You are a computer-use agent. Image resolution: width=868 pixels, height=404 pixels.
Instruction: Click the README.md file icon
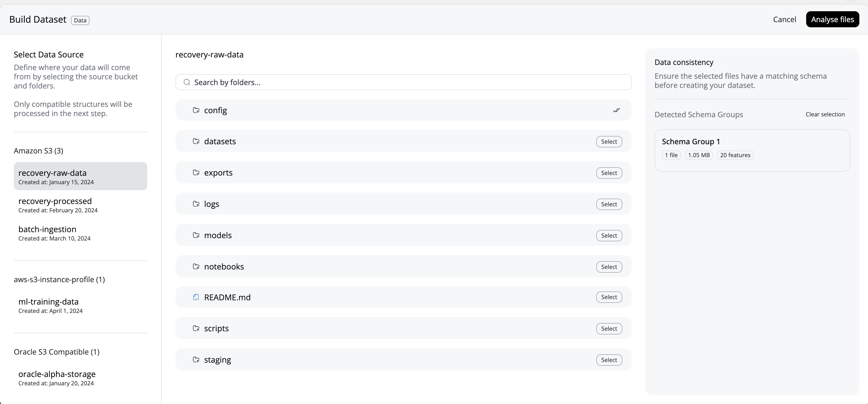(196, 297)
